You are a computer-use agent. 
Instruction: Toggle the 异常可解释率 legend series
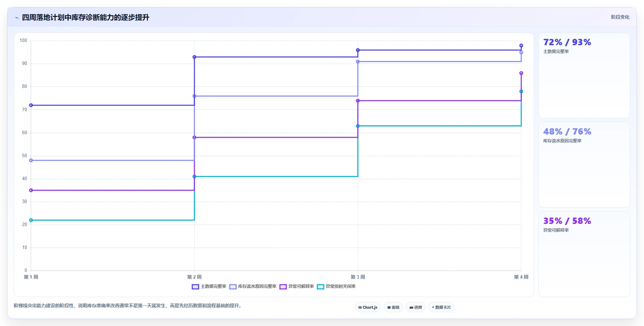click(297, 286)
